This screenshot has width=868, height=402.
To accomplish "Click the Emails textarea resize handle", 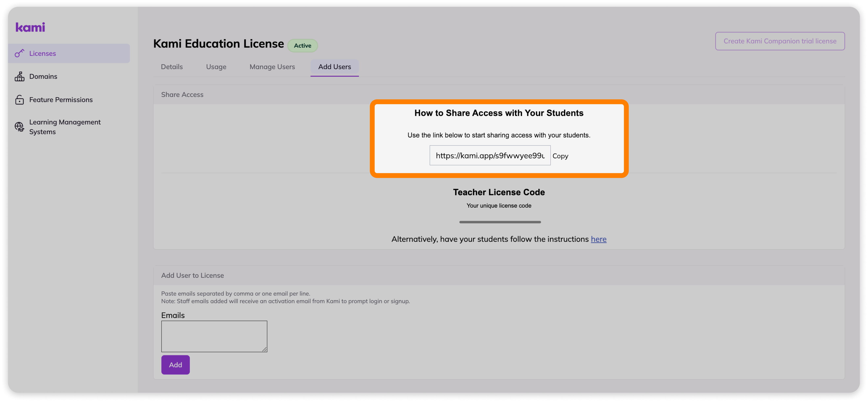I will (x=265, y=349).
